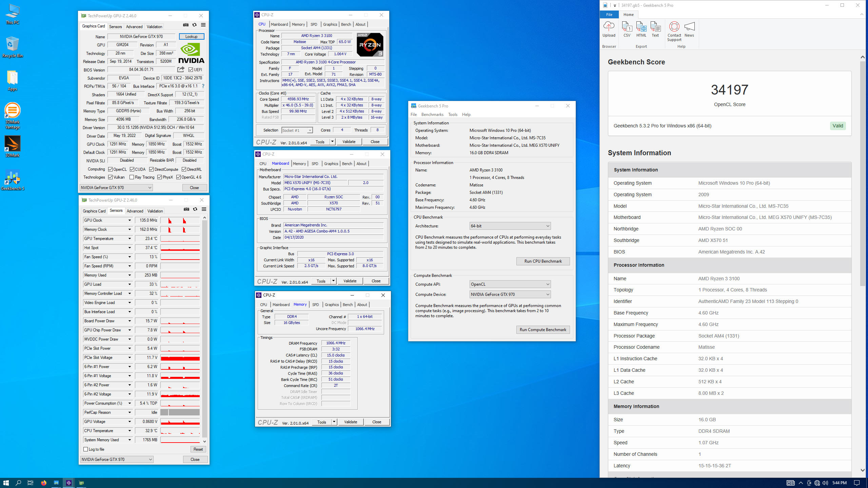The height and width of the screenshot is (488, 868).
Task: Open the GPU-Z hamburger menu in Graphics Card window
Action: click(203, 25)
